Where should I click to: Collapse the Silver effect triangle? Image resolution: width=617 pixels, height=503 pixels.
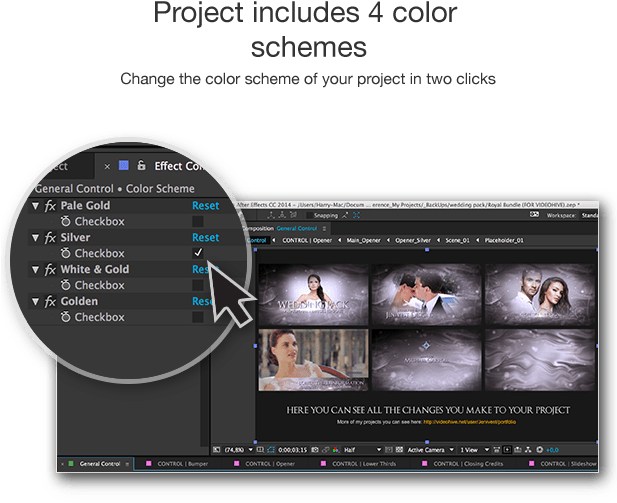coord(35,238)
